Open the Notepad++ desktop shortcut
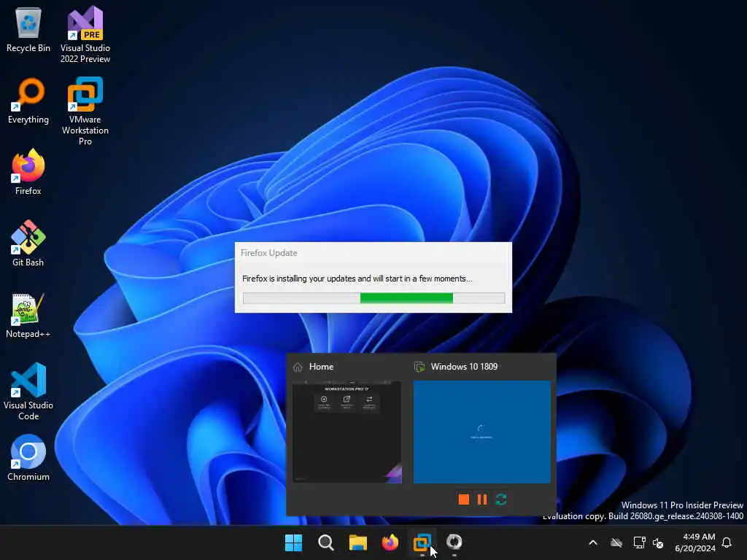This screenshot has width=747, height=560. 28,315
